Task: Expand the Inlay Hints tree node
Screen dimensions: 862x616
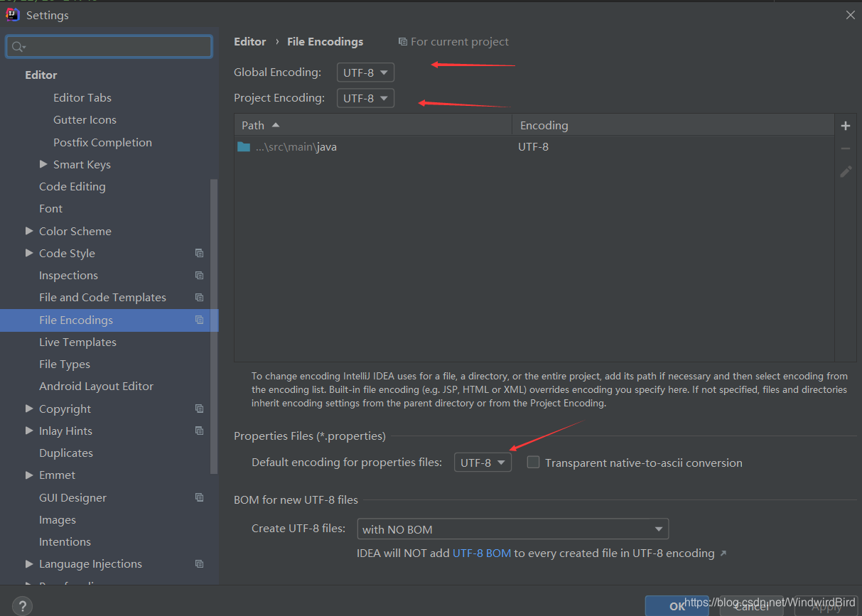Action: [x=29, y=431]
